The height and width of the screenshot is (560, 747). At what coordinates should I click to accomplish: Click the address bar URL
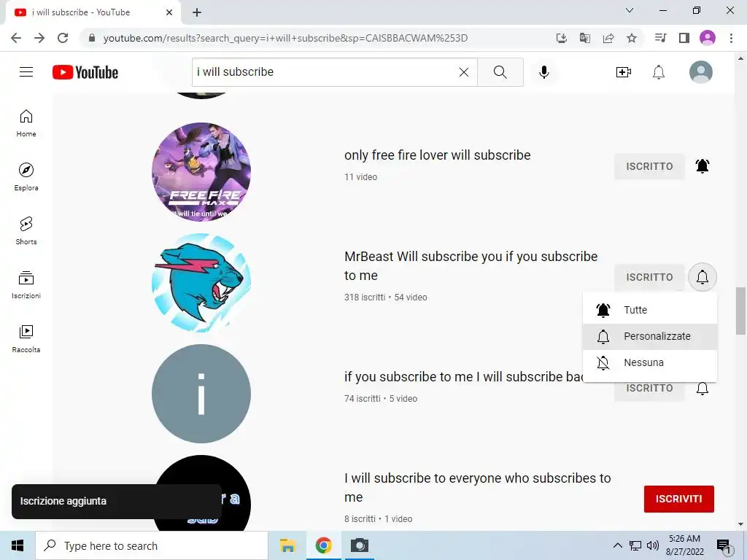point(285,38)
